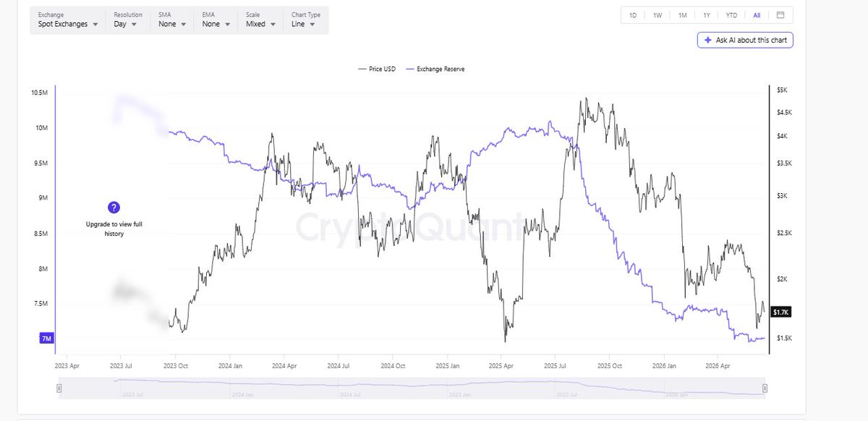
Task: Open the calendar date picker icon
Action: (780, 15)
